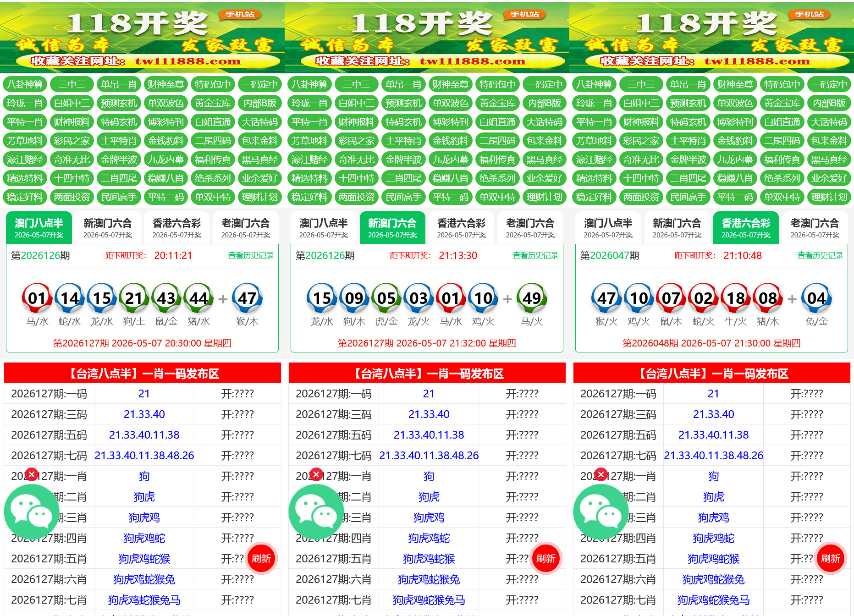Click 内部B版 on the right page
The width and height of the screenshot is (854, 616).
(829, 103)
